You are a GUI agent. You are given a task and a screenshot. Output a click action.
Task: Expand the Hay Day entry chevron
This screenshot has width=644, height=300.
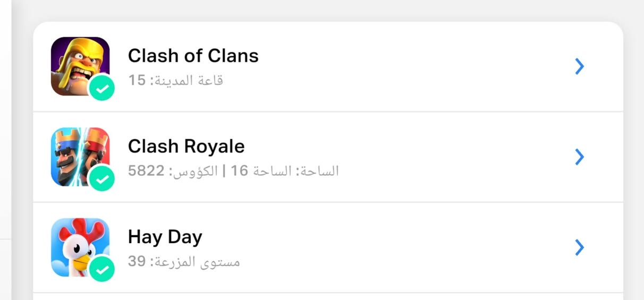tap(580, 247)
